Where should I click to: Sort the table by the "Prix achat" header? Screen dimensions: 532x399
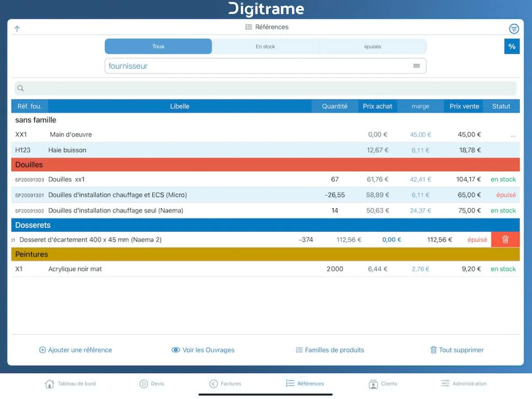click(x=378, y=106)
